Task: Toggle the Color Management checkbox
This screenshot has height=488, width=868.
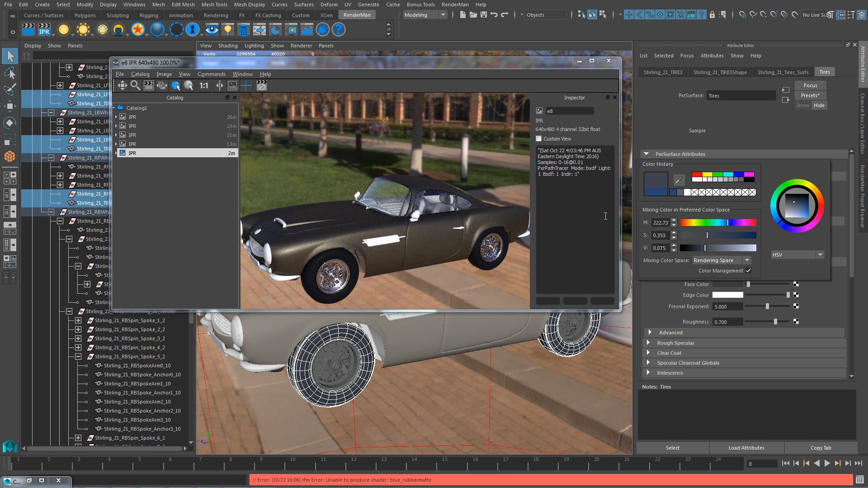Action: point(748,271)
